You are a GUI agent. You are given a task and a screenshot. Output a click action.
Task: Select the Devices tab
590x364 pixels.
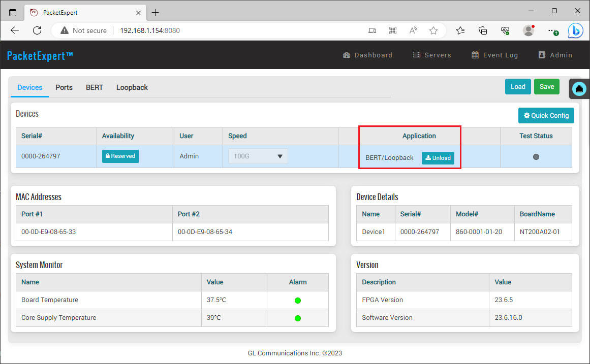tap(29, 87)
